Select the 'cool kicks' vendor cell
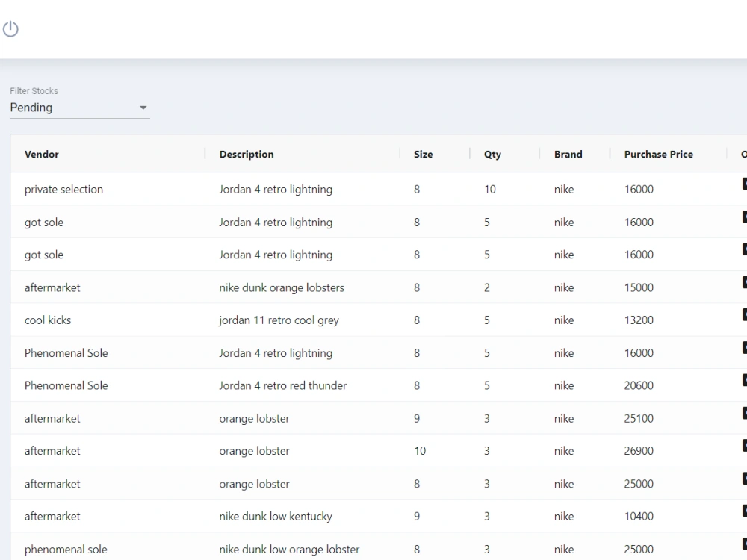747x560 pixels. (48, 320)
